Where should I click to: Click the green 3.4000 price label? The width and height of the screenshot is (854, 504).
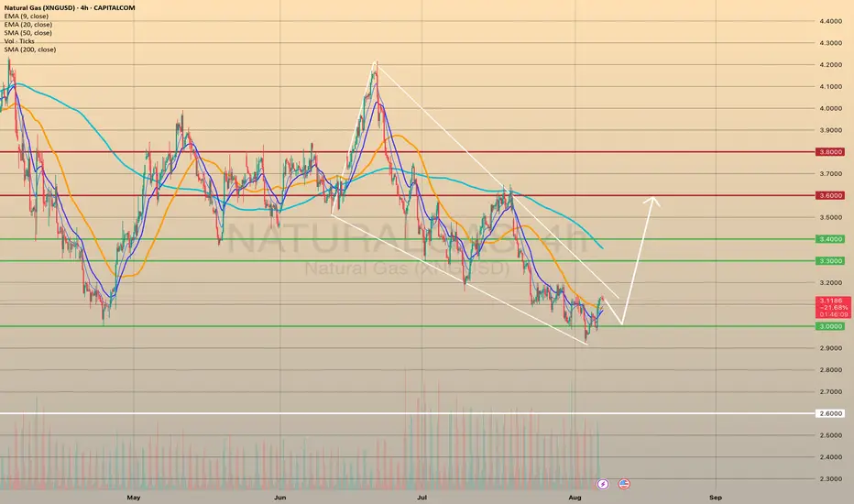pyautogui.click(x=830, y=239)
